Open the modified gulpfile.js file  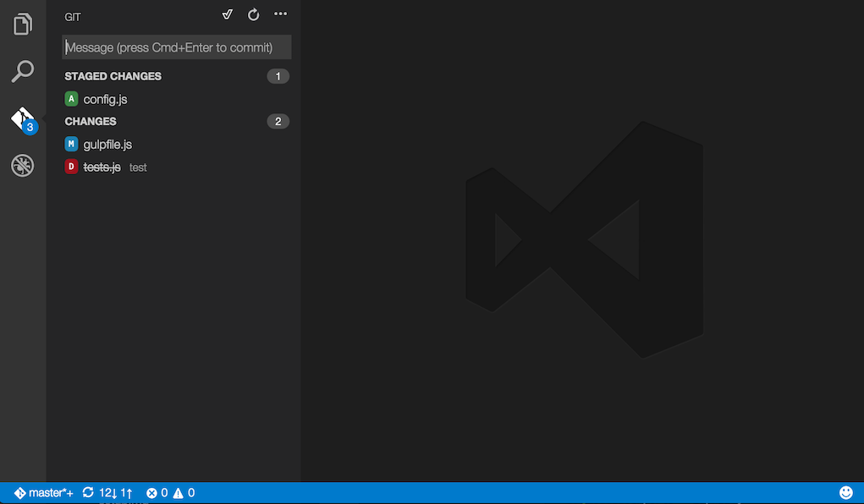(107, 144)
